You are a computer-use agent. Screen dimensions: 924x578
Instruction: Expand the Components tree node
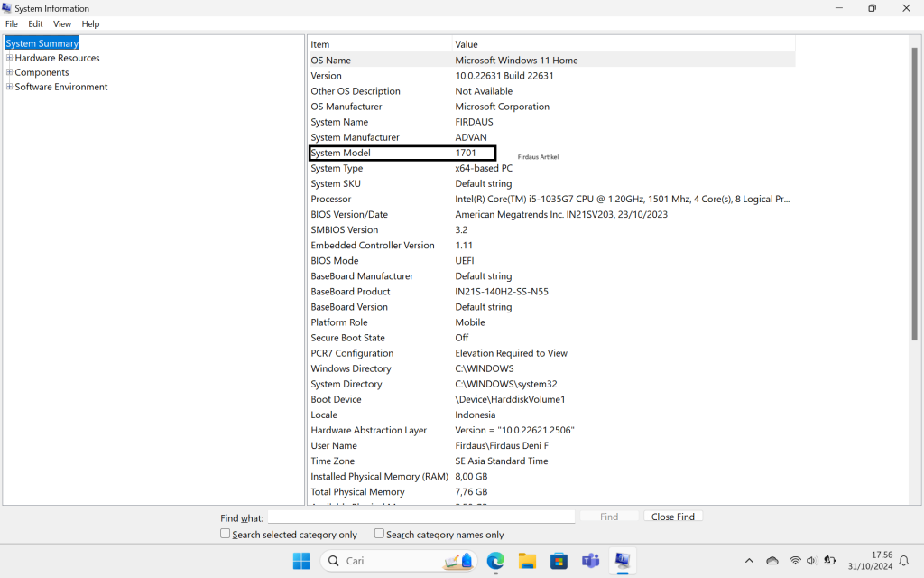[x=9, y=72]
